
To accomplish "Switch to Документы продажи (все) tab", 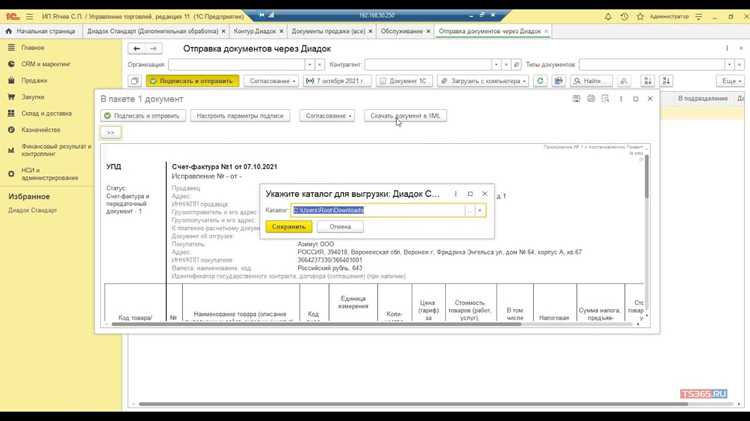I will 331,31.
